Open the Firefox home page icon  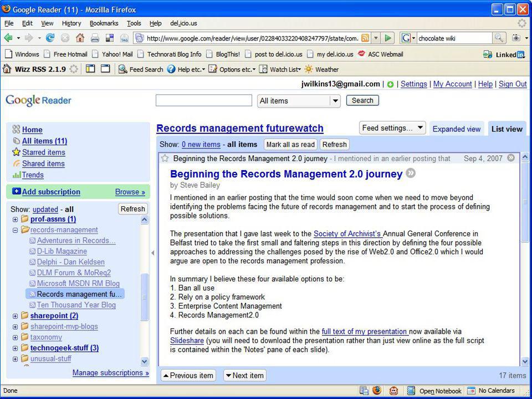click(80, 38)
